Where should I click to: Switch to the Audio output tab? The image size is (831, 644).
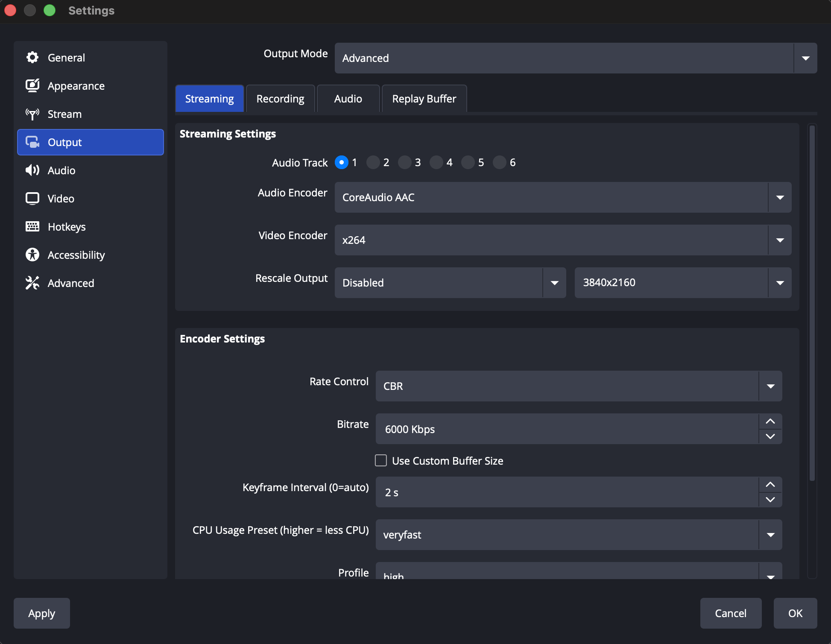tap(348, 99)
